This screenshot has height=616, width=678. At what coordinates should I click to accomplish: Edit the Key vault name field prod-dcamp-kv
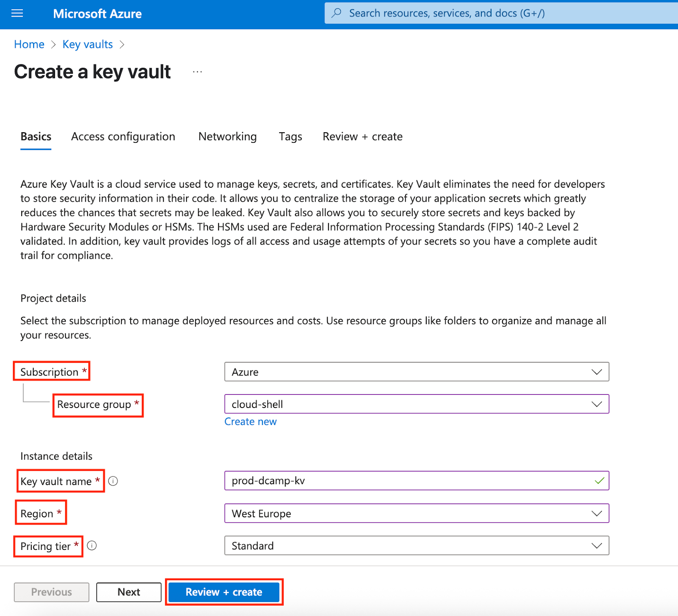click(417, 480)
